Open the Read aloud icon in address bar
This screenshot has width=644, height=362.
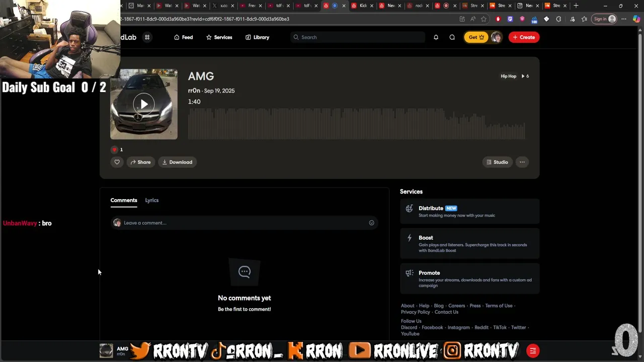point(473,19)
